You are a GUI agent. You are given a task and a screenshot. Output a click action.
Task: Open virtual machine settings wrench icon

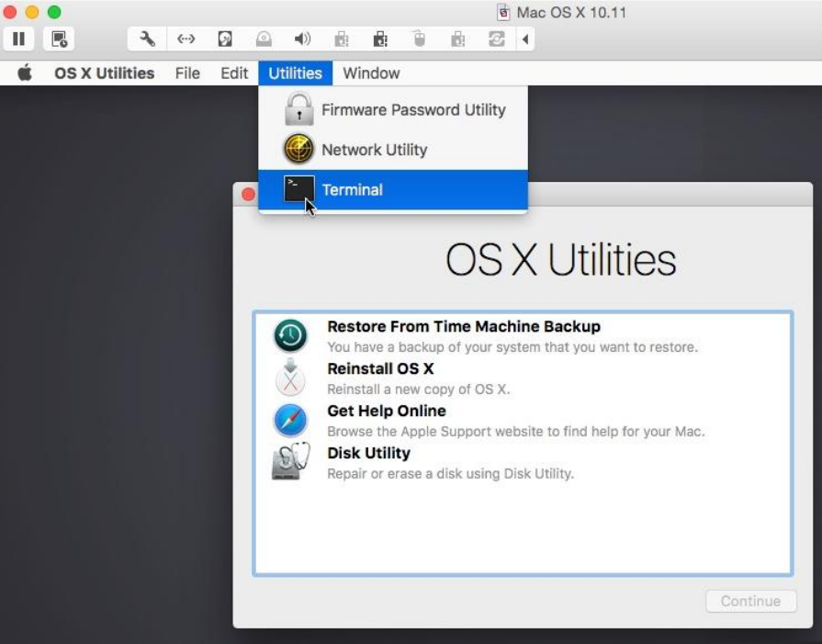tap(147, 40)
